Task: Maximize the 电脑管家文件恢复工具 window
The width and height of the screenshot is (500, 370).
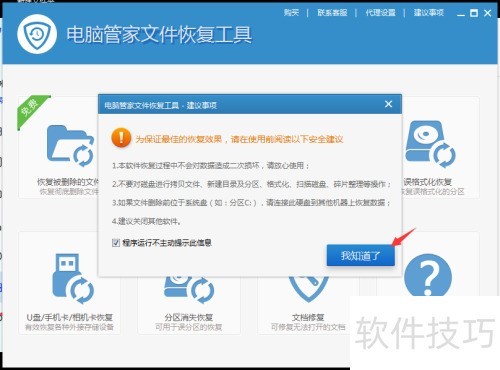Action: click(x=474, y=13)
